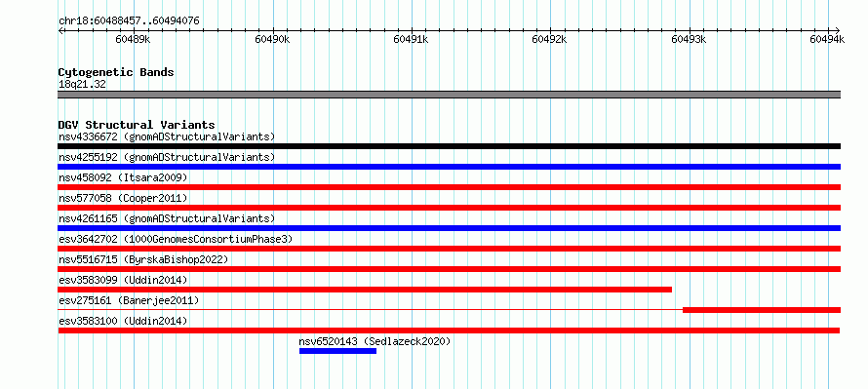
Task: Click the 60491k ruler tick label
Action: pos(411,39)
